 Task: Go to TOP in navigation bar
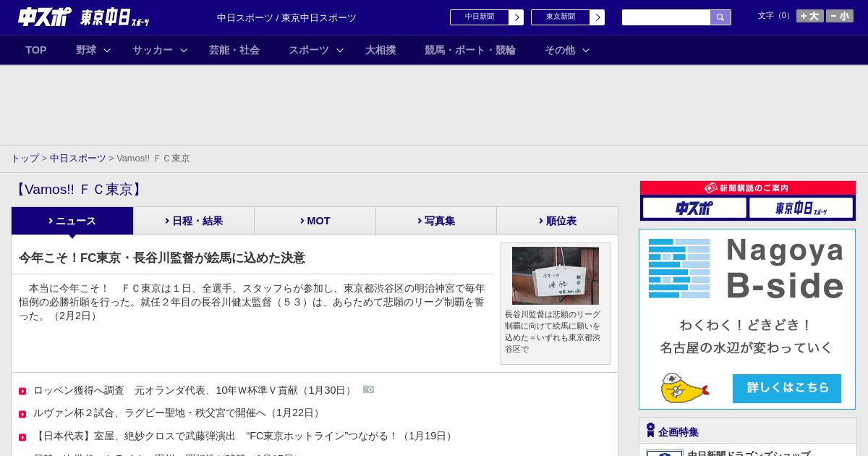point(36,50)
